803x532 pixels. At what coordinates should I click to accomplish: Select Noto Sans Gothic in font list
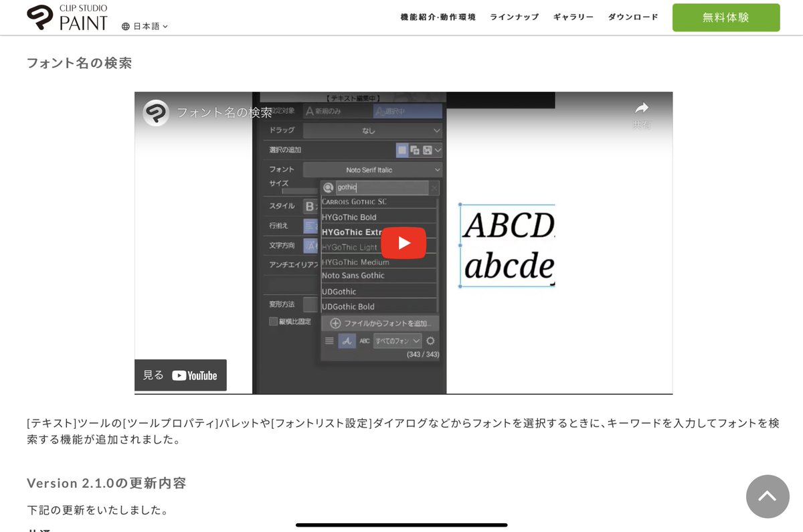pos(379,276)
